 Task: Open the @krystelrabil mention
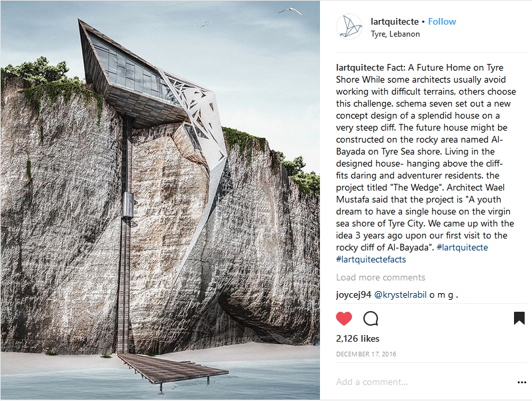[400, 294]
